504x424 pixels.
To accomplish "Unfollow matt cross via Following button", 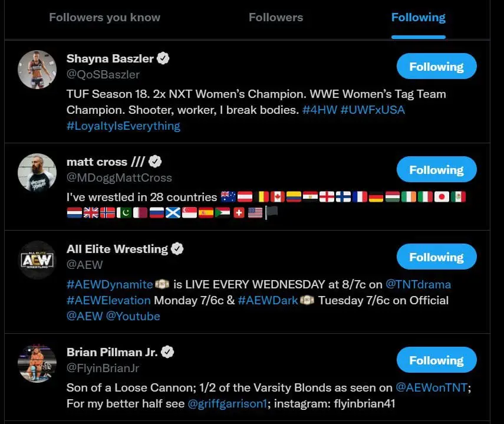I will (436, 170).
